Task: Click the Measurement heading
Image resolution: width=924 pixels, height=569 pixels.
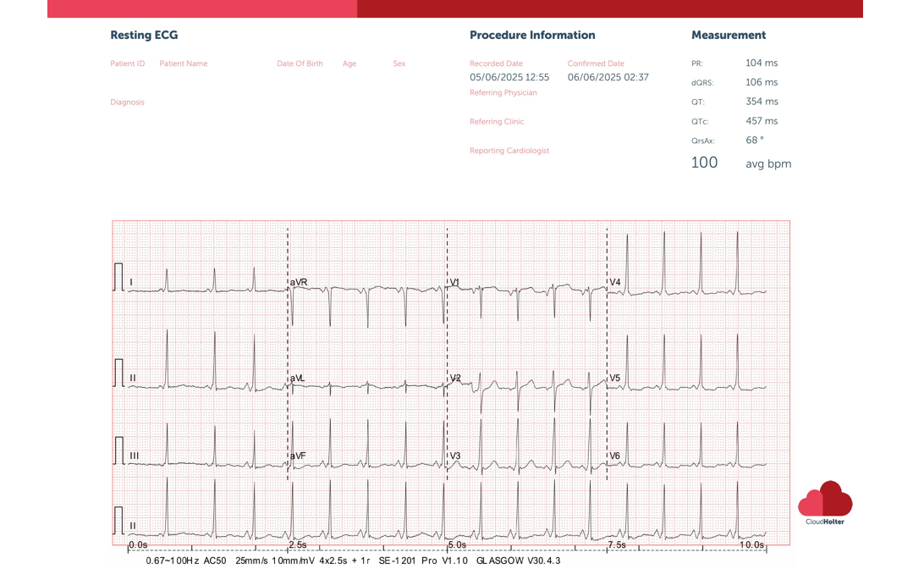Action: (x=729, y=35)
